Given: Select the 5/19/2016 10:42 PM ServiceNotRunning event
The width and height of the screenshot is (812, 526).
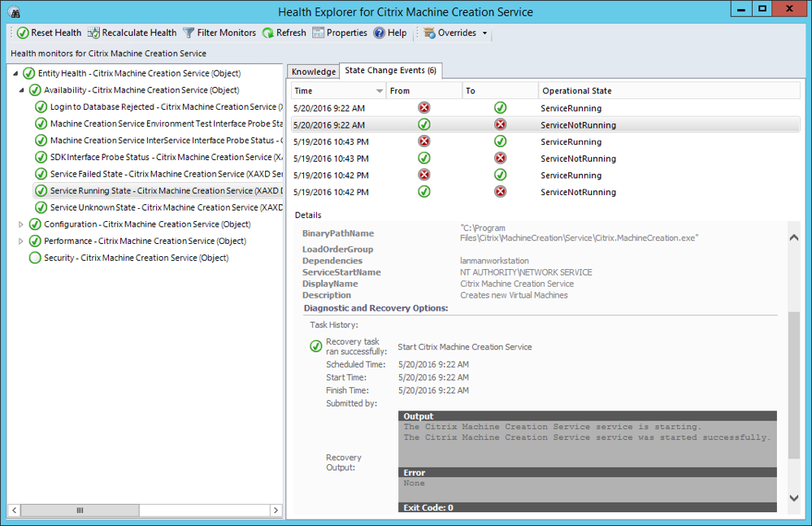Looking at the screenshot, I should (x=545, y=192).
